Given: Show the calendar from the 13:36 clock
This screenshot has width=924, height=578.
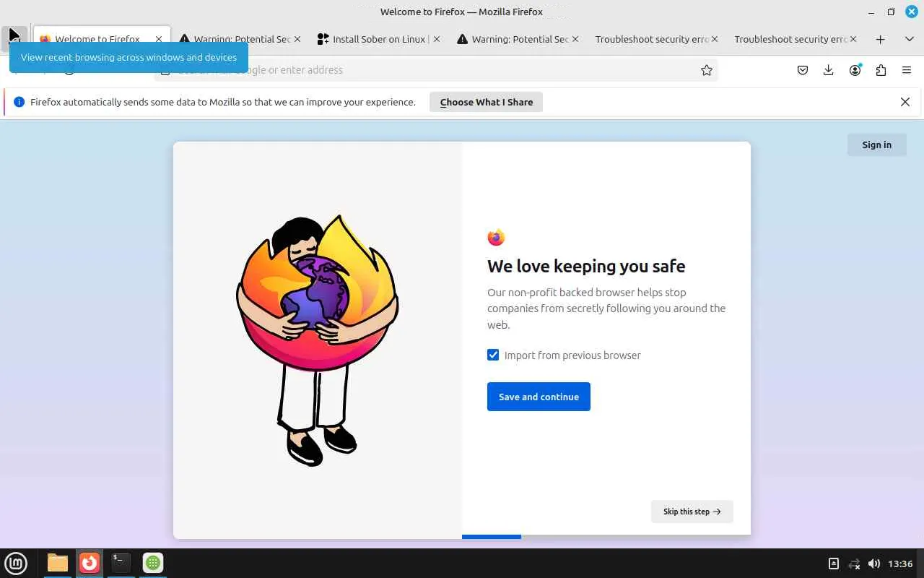Looking at the screenshot, I should coord(900,564).
